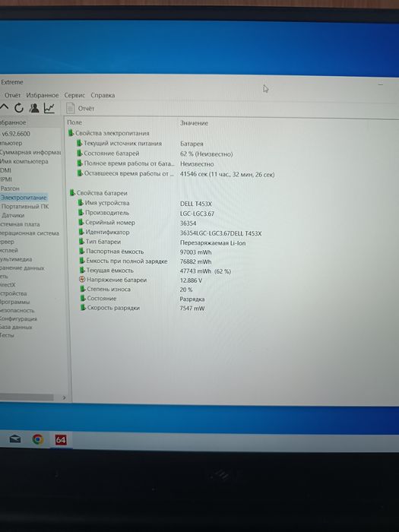
Task: Select the Электропитание tree item
Action: coord(24,198)
